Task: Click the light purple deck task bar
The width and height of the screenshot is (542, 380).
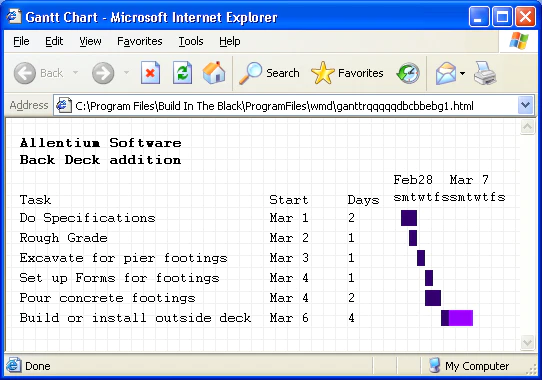Action: pyautogui.click(x=461, y=318)
